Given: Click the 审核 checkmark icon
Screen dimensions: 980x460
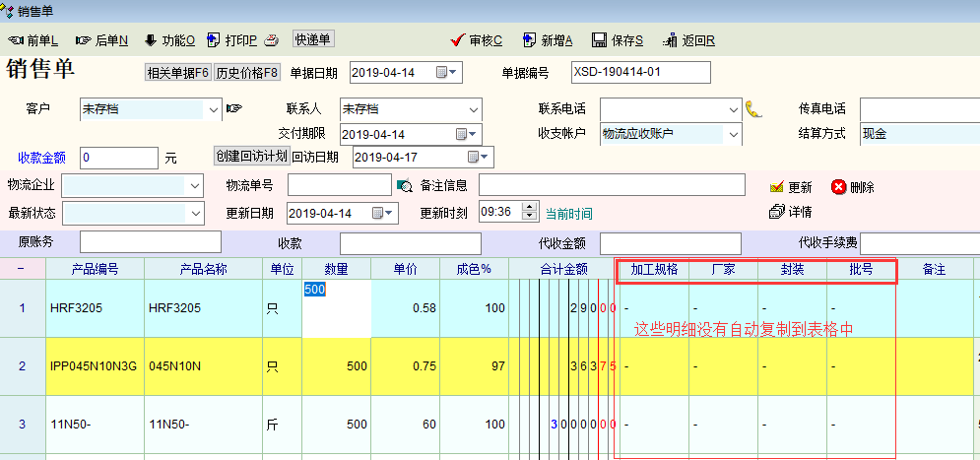Looking at the screenshot, I should pyautogui.click(x=457, y=40).
